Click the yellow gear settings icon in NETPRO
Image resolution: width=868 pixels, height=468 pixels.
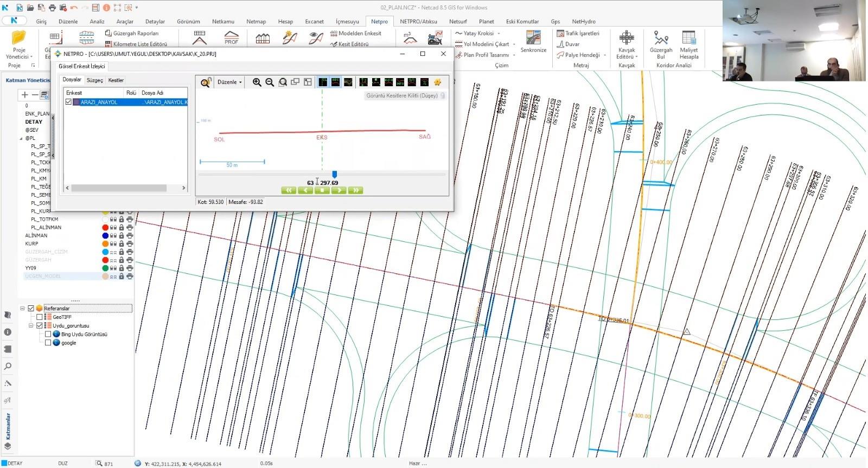437,82
